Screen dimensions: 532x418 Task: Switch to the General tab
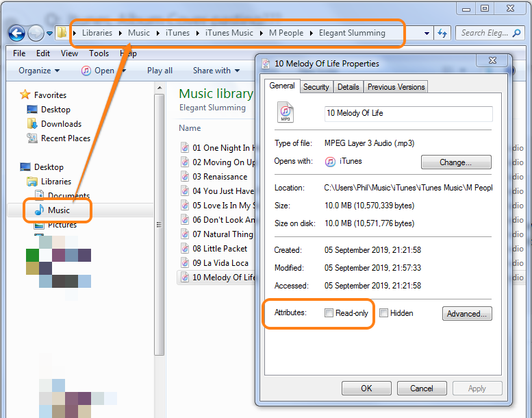[x=281, y=86]
